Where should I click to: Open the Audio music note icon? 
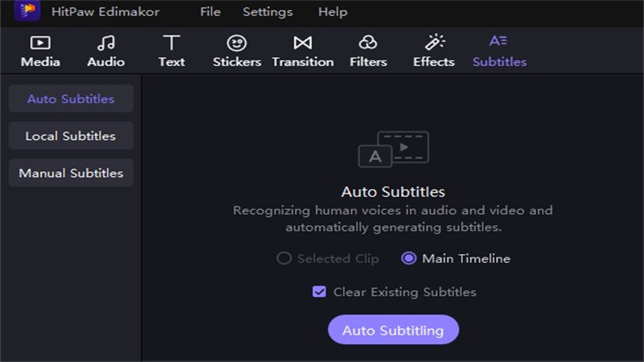click(x=105, y=43)
